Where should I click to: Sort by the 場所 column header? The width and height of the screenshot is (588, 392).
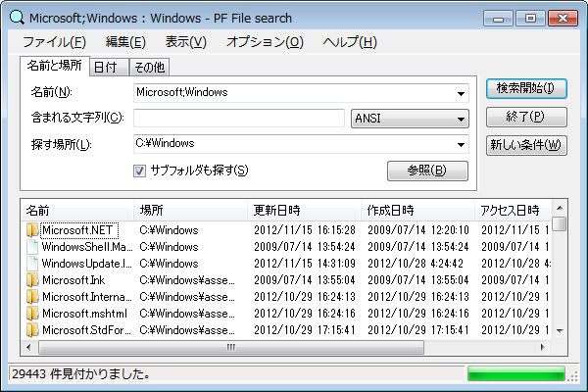[190, 210]
